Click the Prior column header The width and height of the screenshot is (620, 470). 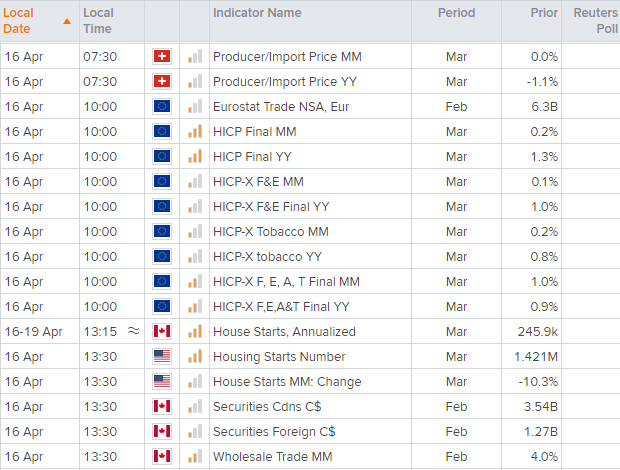pos(544,14)
